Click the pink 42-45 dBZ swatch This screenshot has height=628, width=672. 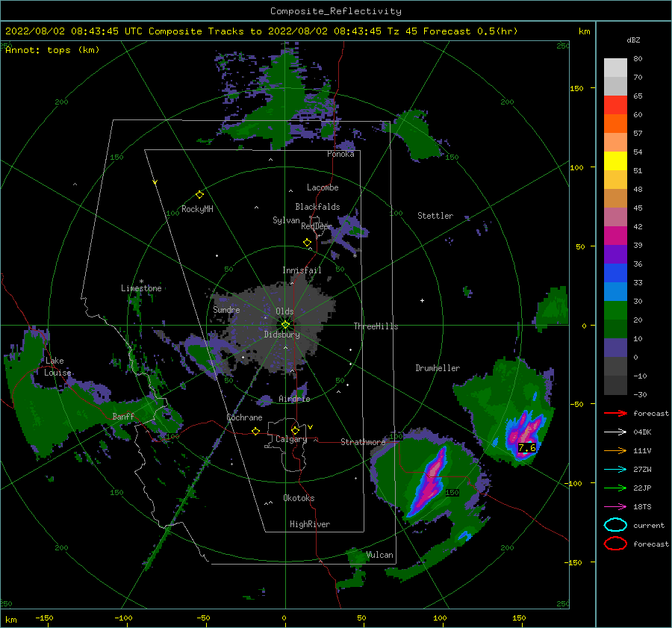click(x=615, y=217)
